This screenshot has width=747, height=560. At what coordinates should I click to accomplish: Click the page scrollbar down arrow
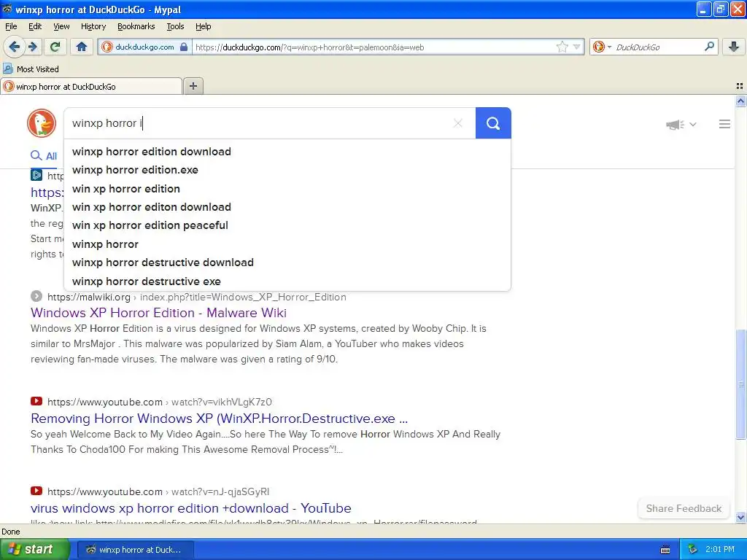(740, 517)
